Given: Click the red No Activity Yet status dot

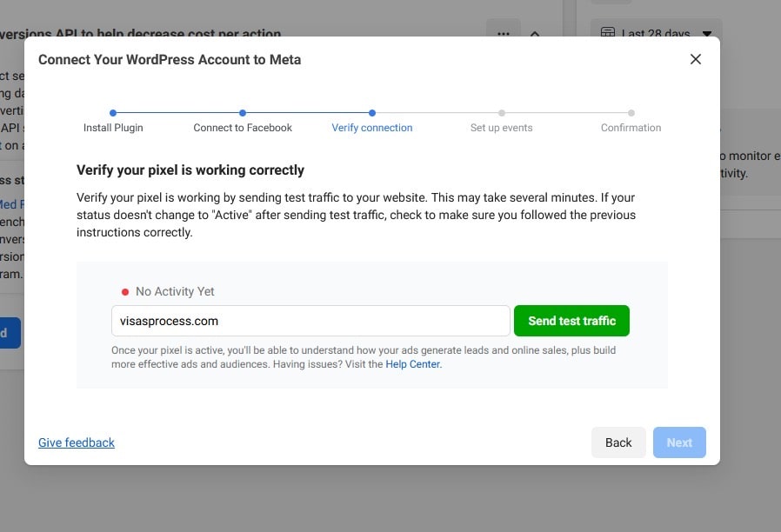Looking at the screenshot, I should coord(125,292).
